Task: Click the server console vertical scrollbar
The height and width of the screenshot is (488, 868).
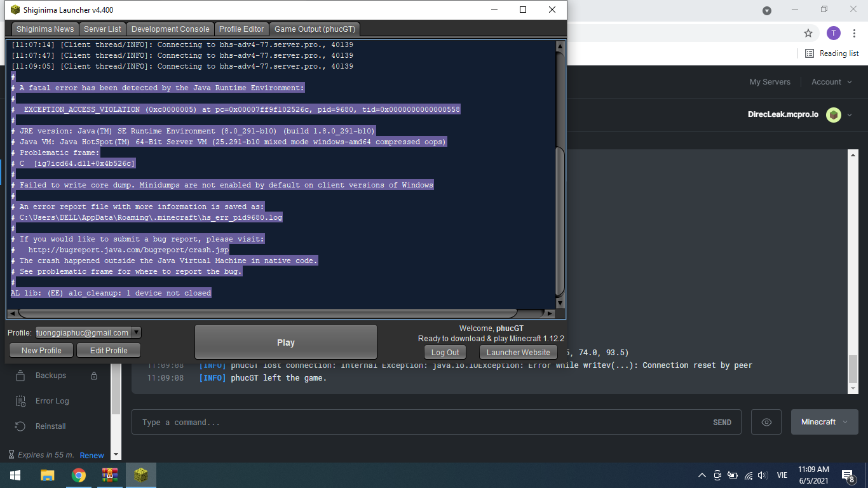Action: [x=852, y=370]
